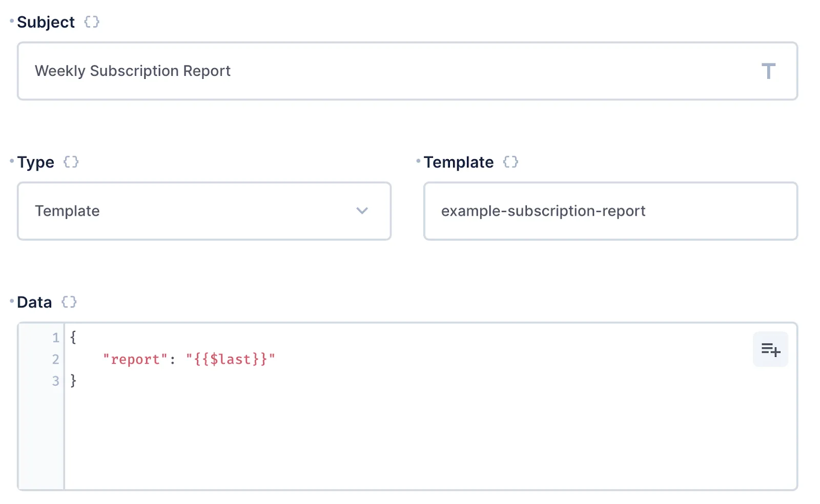820x504 pixels.
Task: Click the closing brace on line 3
Action: tap(73, 380)
